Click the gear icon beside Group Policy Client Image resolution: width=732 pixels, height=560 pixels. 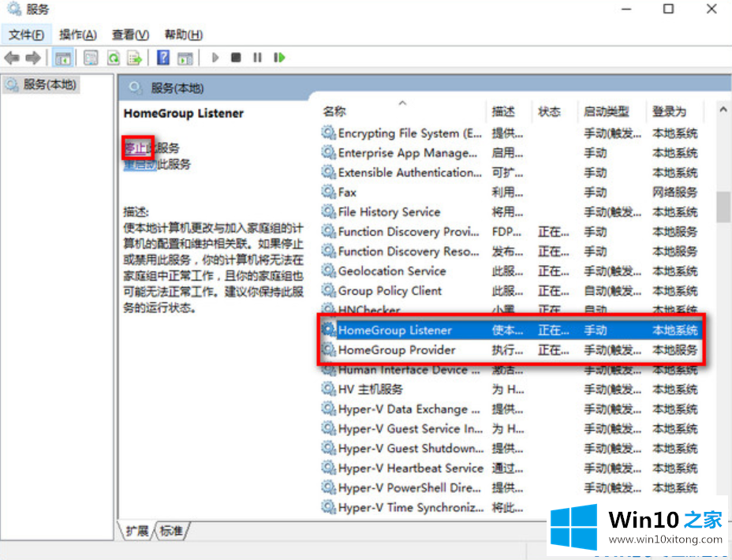point(329,290)
